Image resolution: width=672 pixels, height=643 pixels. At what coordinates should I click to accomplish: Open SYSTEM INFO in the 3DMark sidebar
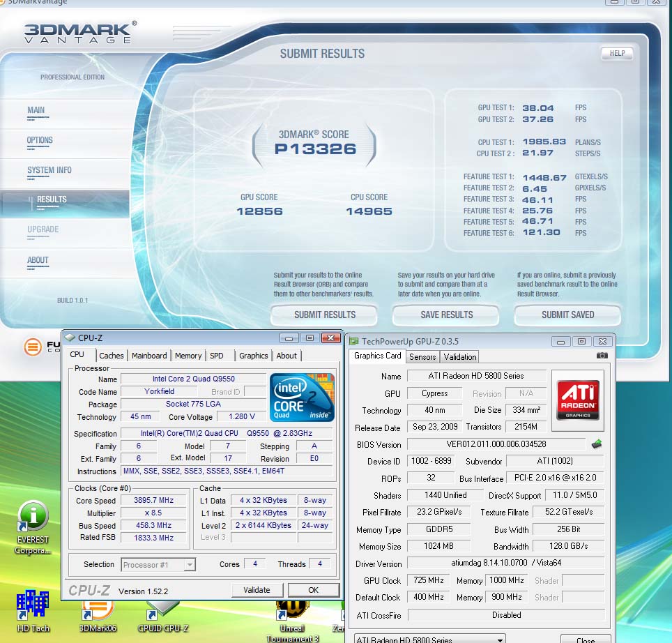pos(49,170)
